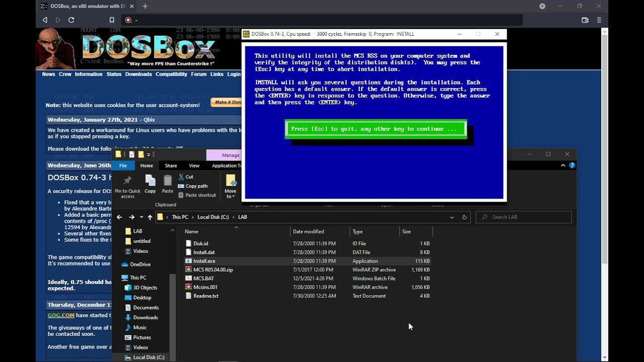
Task: Click the MCS.BAT batch file icon
Action: point(189,279)
